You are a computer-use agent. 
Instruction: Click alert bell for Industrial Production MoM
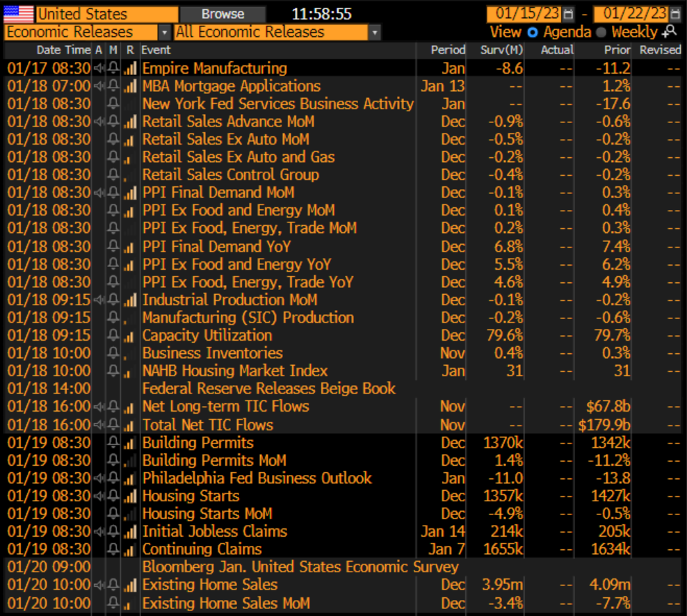(x=113, y=300)
